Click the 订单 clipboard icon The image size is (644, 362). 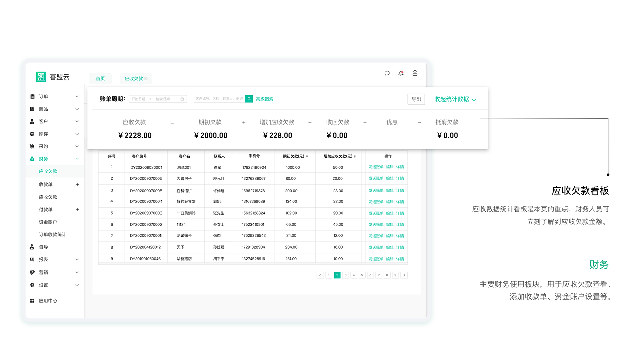pyautogui.click(x=32, y=96)
